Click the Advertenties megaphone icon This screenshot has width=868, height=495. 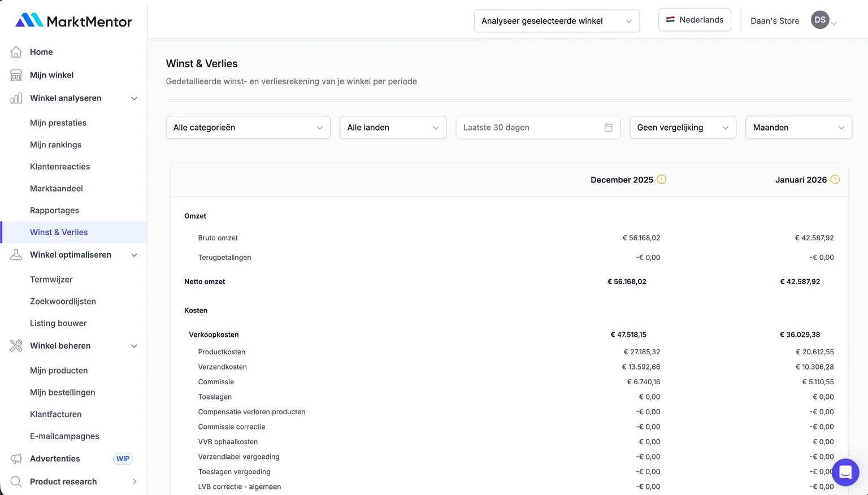pyautogui.click(x=16, y=459)
